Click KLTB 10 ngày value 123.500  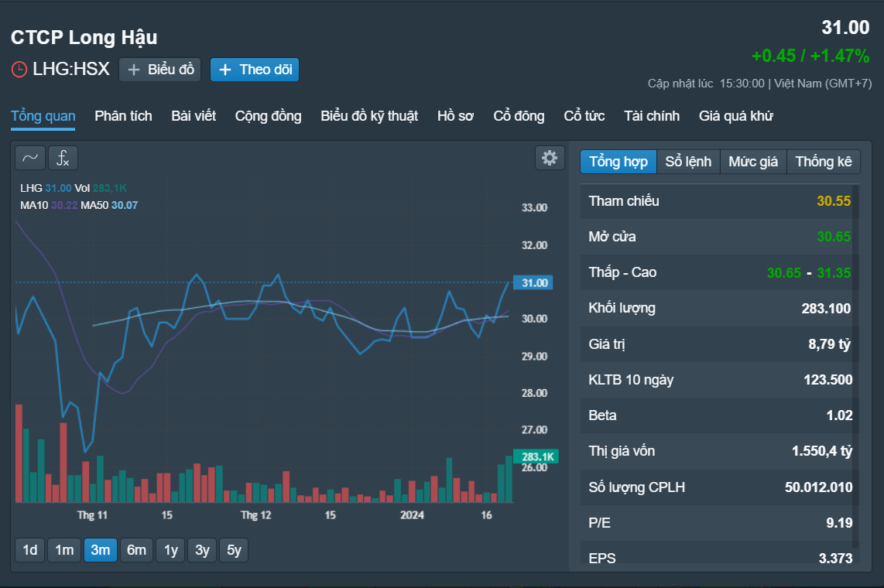(828, 380)
